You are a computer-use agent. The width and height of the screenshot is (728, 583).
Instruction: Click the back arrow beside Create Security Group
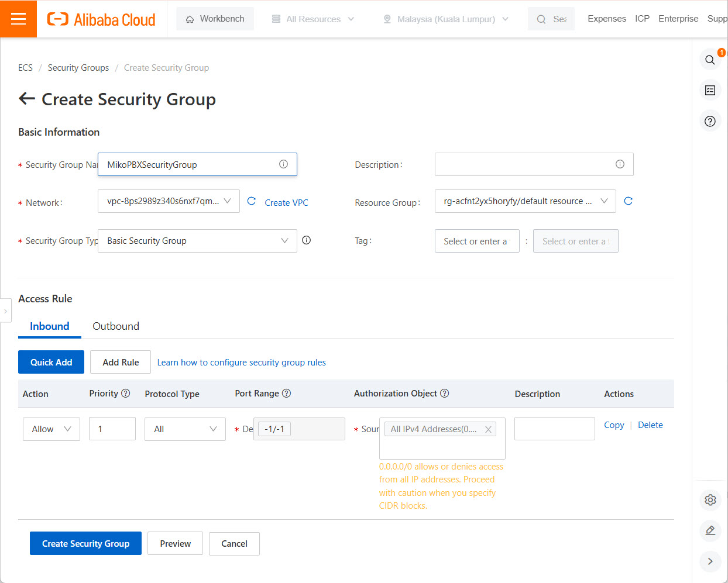tap(27, 99)
